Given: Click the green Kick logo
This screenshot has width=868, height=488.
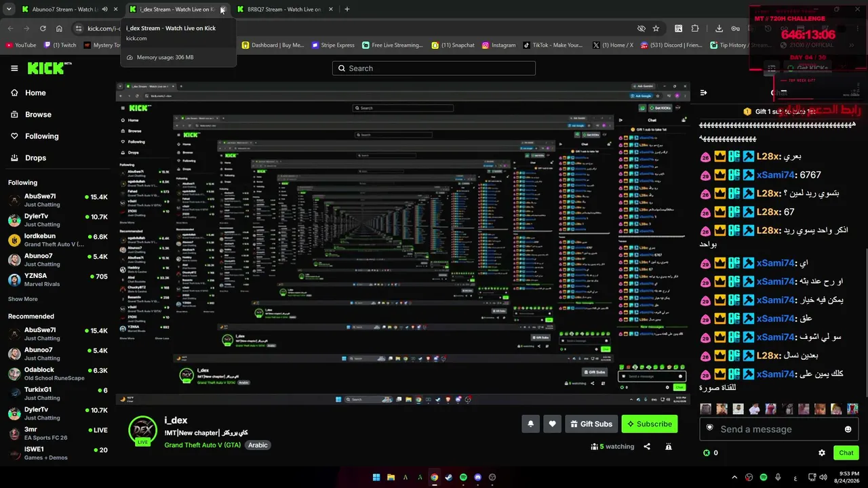Looking at the screenshot, I should (50, 68).
